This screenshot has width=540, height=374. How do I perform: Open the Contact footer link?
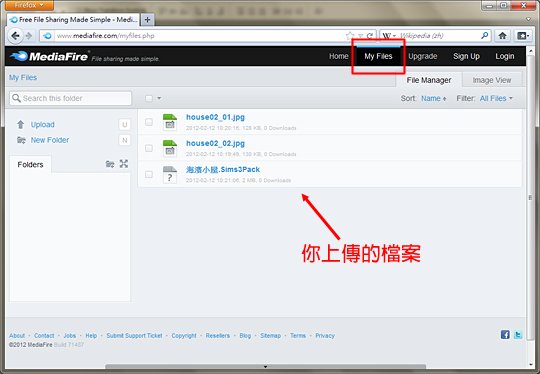(x=44, y=335)
